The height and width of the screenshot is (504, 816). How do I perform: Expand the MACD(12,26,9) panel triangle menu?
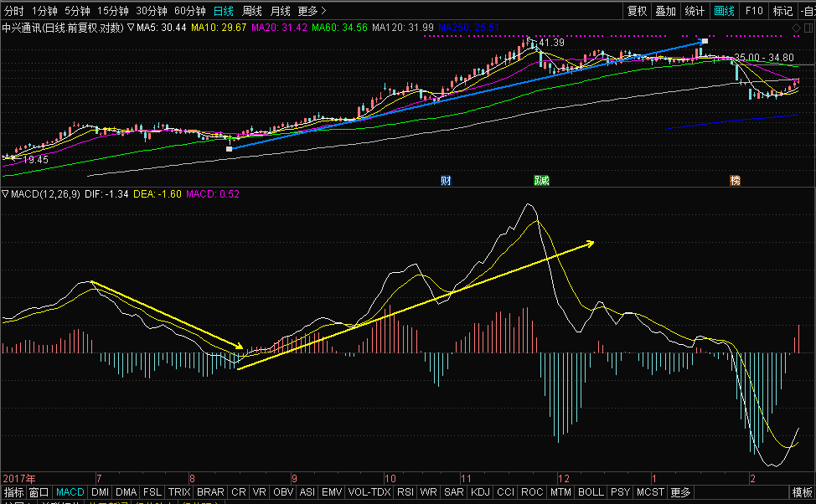pyautogui.click(x=6, y=194)
